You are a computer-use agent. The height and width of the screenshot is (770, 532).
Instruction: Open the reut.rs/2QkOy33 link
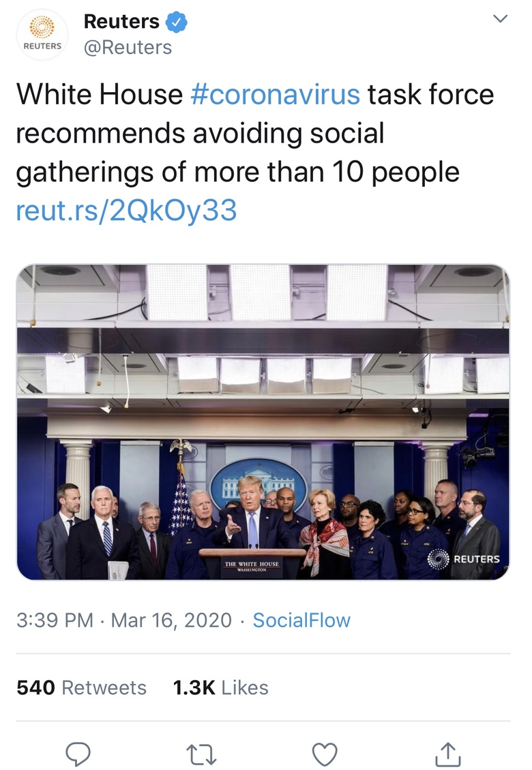[x=126, y=210]
